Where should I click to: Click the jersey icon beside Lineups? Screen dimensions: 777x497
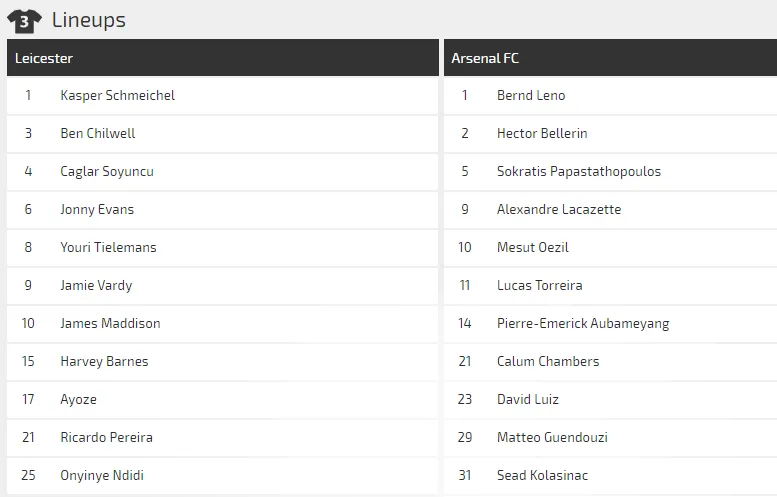24,20
